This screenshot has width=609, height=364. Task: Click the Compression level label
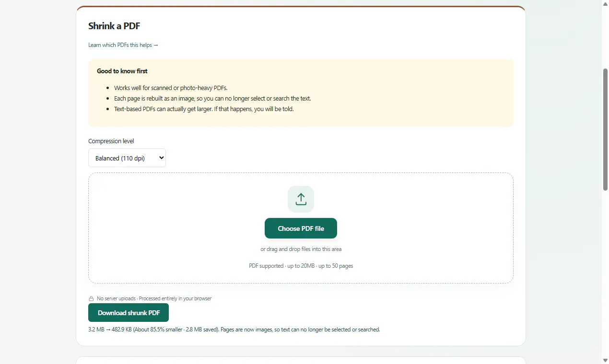[x=111, y=141]
